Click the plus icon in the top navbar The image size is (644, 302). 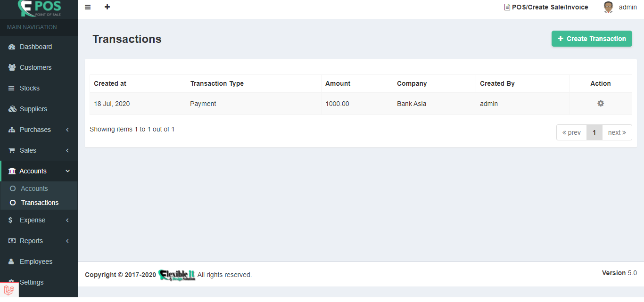tap(107, 7)
